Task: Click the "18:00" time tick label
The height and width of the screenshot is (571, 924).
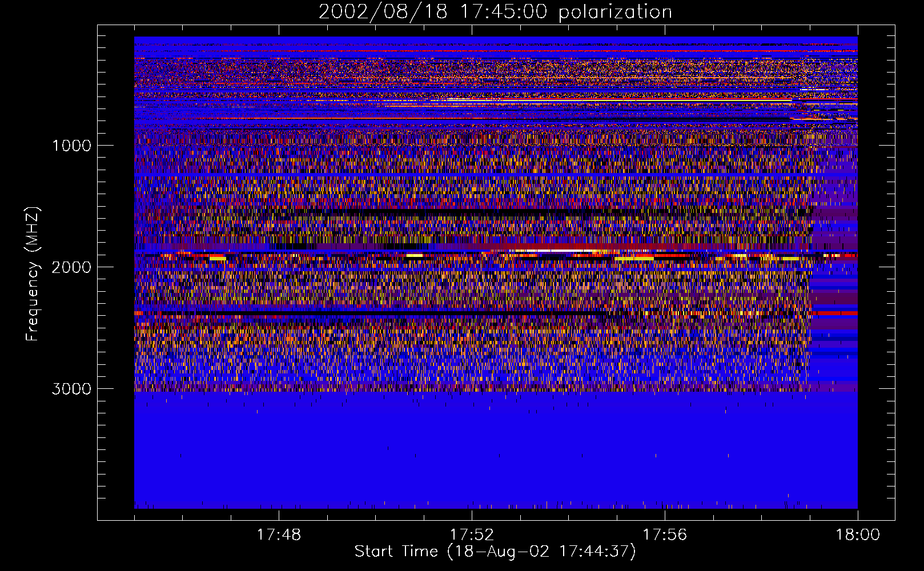Action: pos(858,535)
